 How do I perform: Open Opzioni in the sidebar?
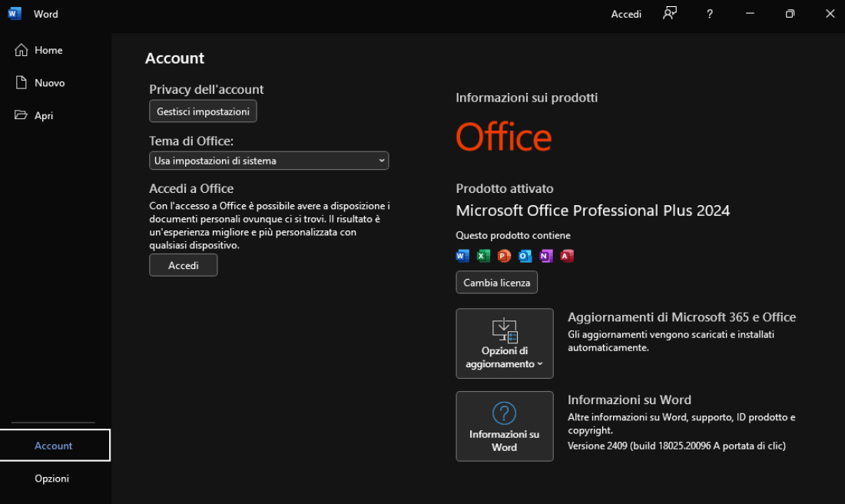[x=55, y=478]
